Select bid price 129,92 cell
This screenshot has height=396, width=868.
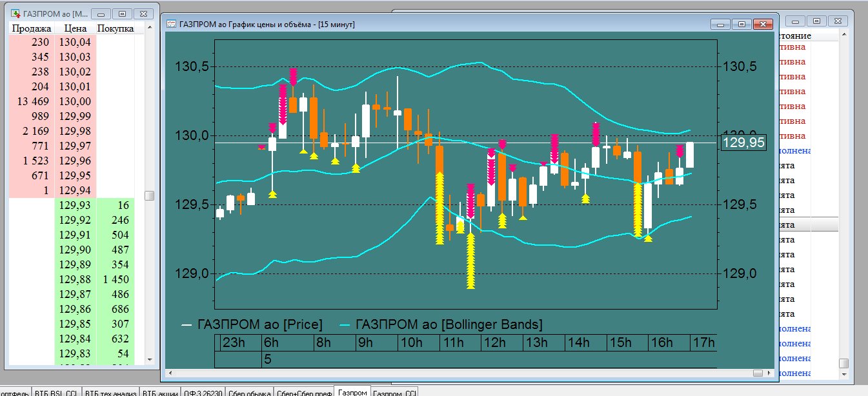pos(76,220)
